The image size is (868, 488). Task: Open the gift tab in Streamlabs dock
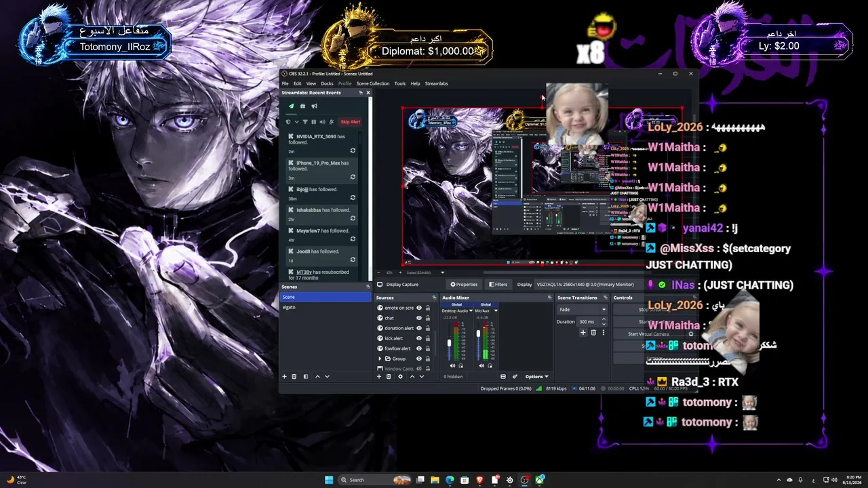[x=302, y=106]
